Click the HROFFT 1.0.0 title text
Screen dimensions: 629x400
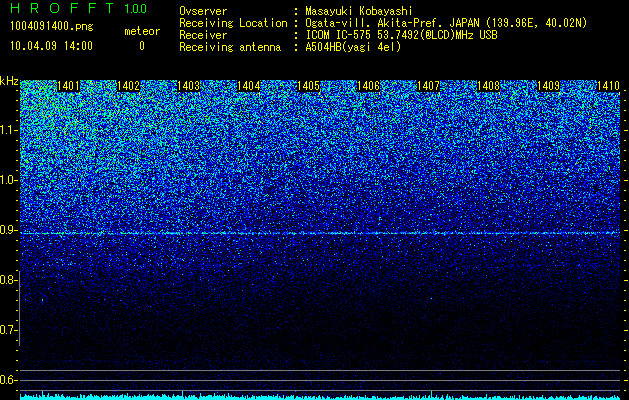pos(79,8)
